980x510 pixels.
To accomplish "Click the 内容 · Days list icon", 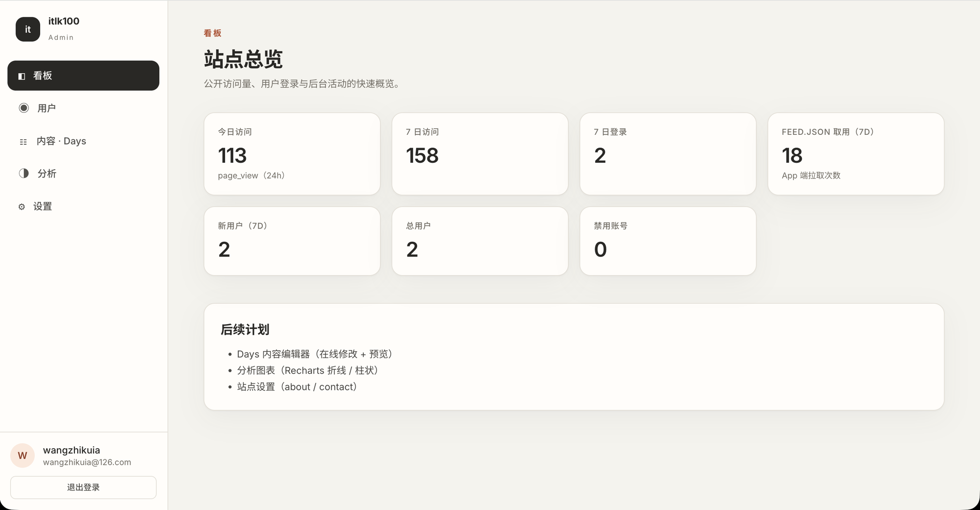I will click(23, 142).
